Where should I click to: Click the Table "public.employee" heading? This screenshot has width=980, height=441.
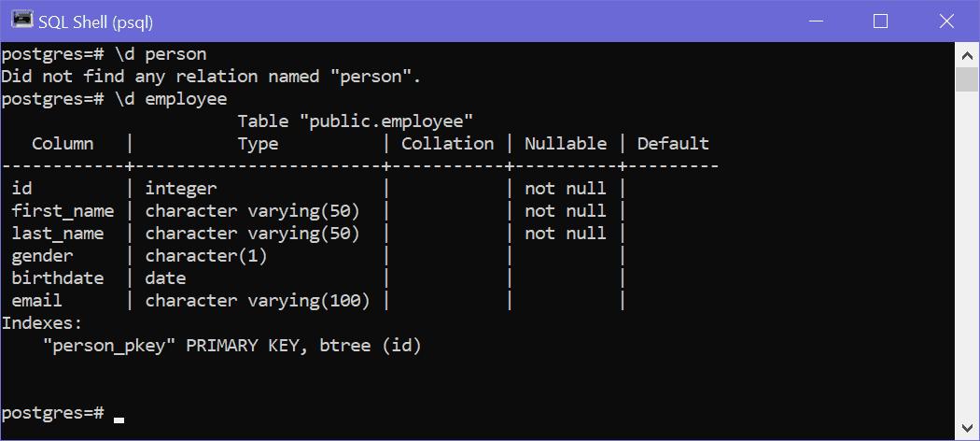click(x=355, y=121)
